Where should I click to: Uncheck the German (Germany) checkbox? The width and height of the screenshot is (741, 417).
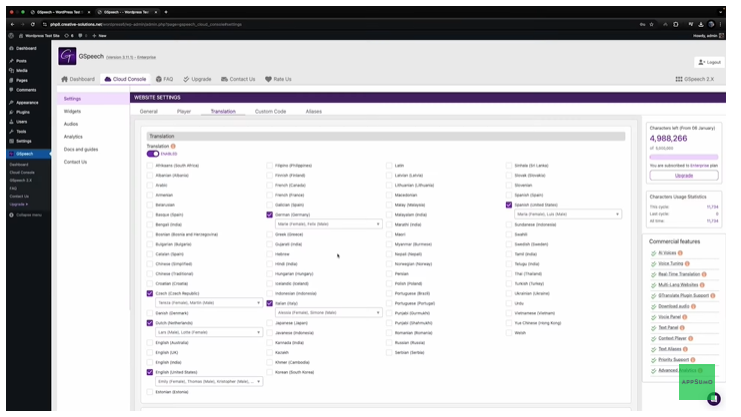(269, 214)
